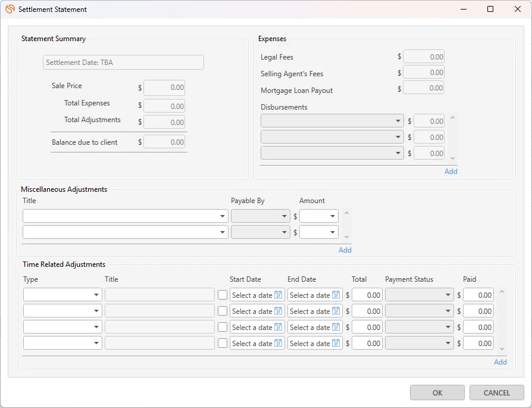The height and width of the screenshot is (408, 532).
Task: Open calendar for second row End Date
Action: 336,311
